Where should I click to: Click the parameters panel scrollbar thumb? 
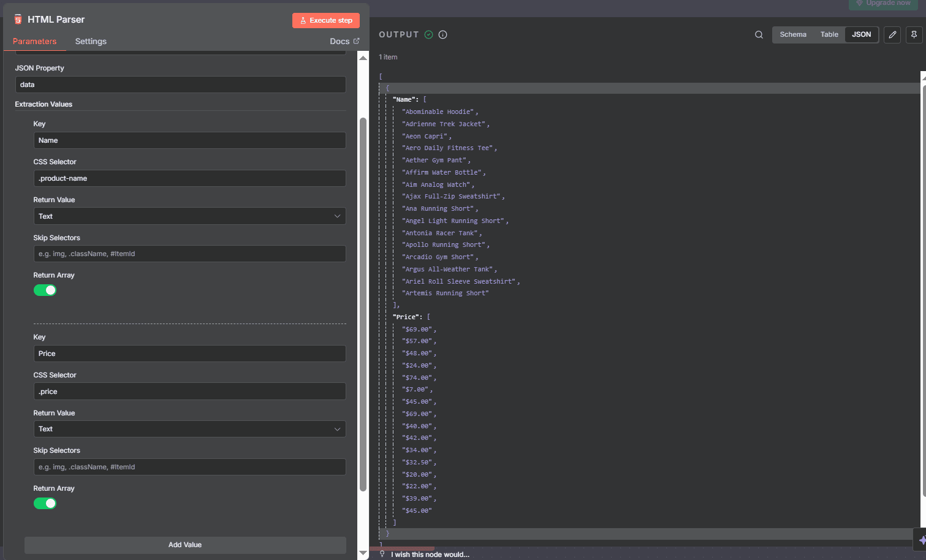(363, 304)
